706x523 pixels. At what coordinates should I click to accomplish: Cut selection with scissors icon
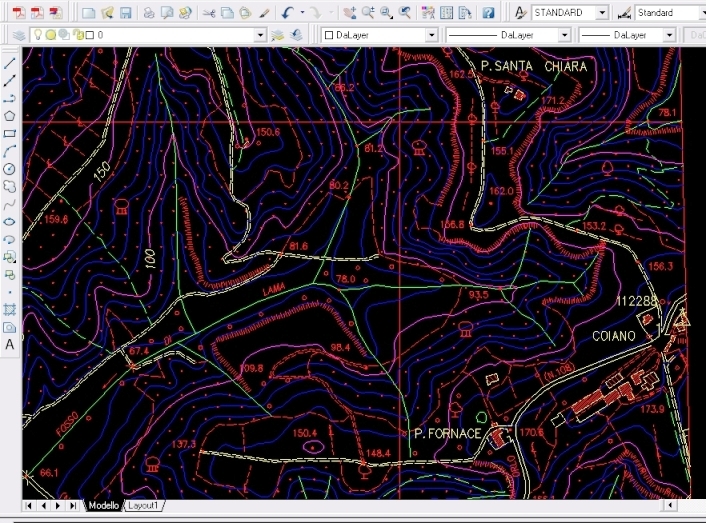click(209, 13)
